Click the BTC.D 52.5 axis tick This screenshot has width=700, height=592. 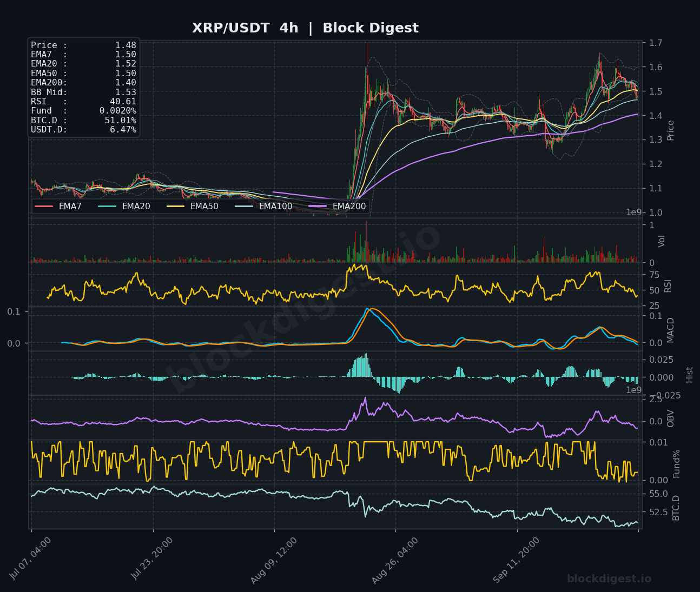click(658, 511)
